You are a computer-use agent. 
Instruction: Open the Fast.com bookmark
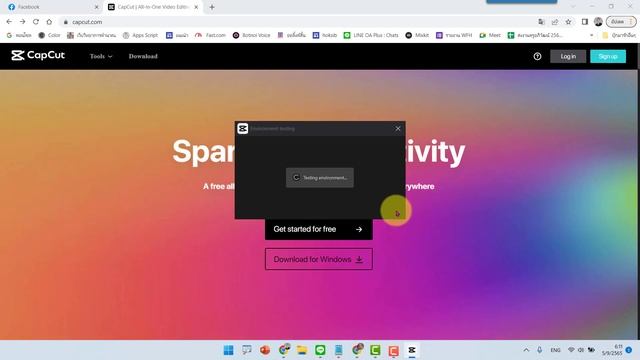(211, 35)
